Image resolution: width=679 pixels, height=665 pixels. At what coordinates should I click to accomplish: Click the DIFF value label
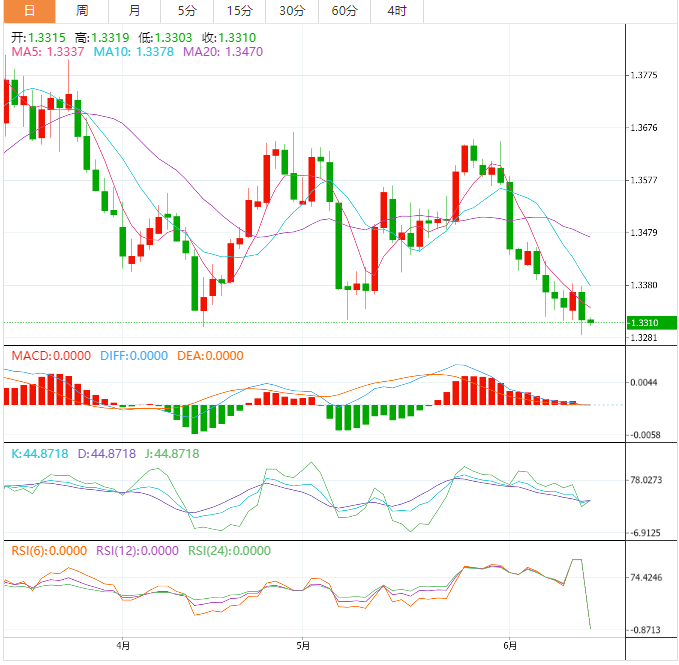133,356
